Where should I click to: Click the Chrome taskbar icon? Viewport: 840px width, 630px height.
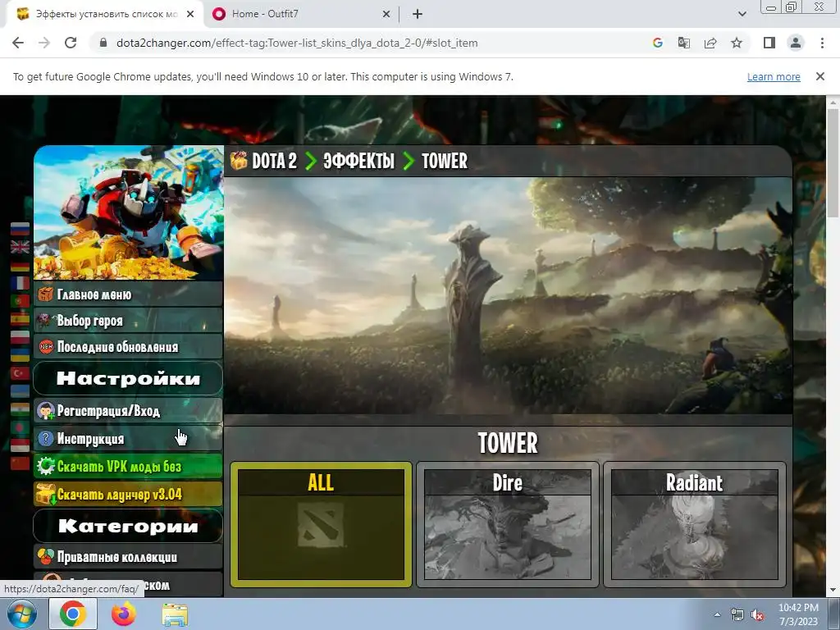(73, 614)
